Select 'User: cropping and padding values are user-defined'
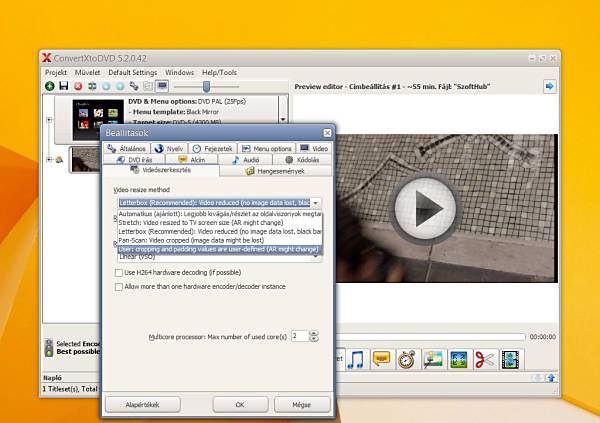Image resolution: width=600 pixels, height=423 pixels. pos(220,249)
